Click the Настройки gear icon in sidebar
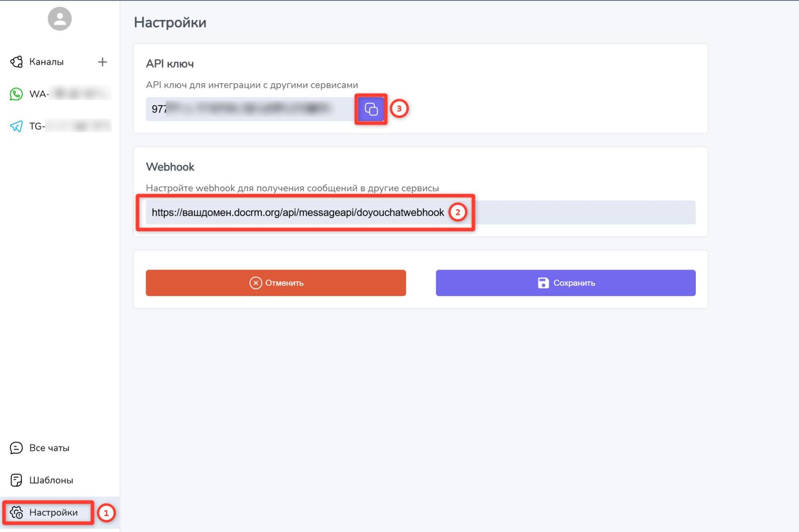This screenshot has height=532, width=799. 17,513
